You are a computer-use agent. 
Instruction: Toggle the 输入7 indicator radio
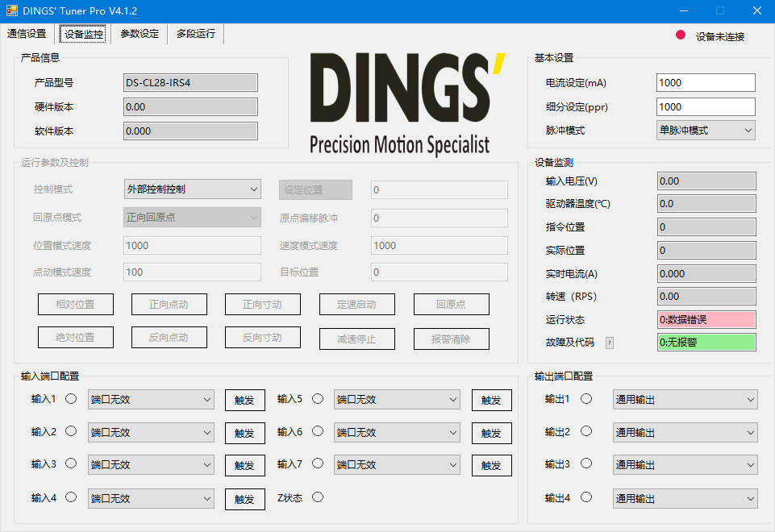point(318,463)
